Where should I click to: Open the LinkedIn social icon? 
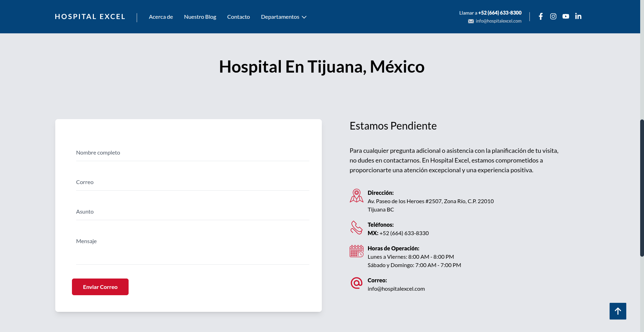pyautogui.click(x=578, y=16)
